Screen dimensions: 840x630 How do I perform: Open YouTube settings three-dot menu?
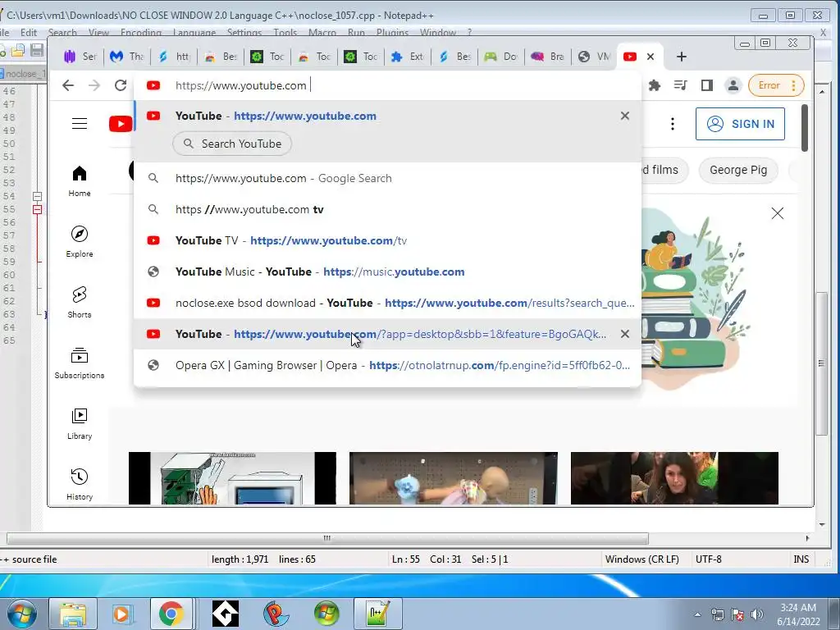[x=673, y=124]
